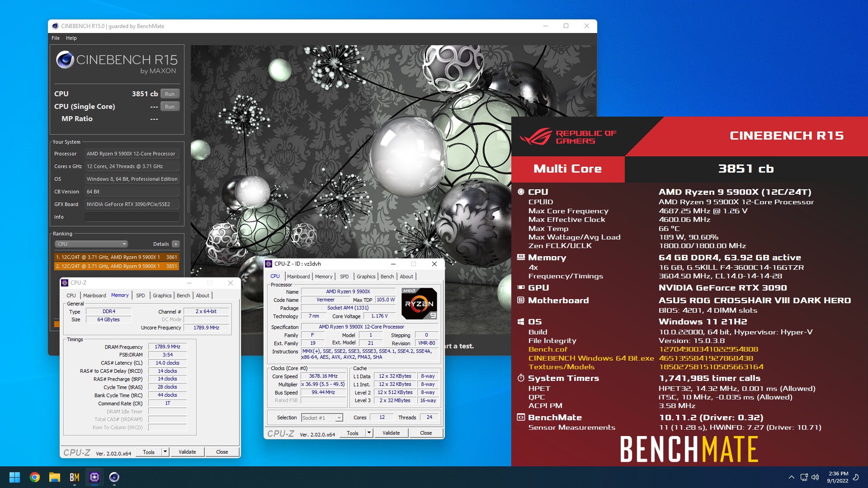Click the Bench.cof hash link in BenchMate
The width and height of the screenshot is (868, 488).
(x=708, y=349)
